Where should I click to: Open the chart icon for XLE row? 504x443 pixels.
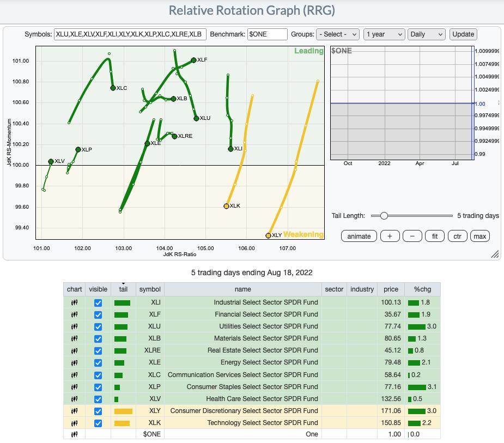tap(74, 363)
